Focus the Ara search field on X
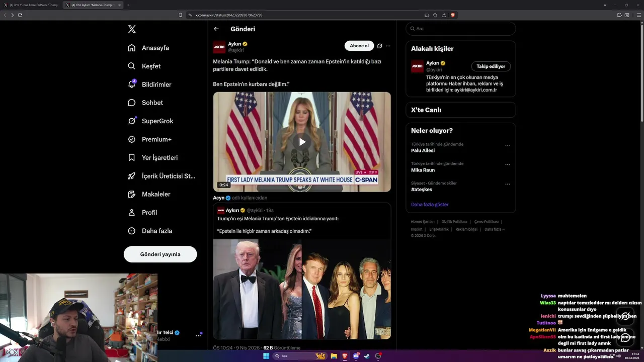 460,29
